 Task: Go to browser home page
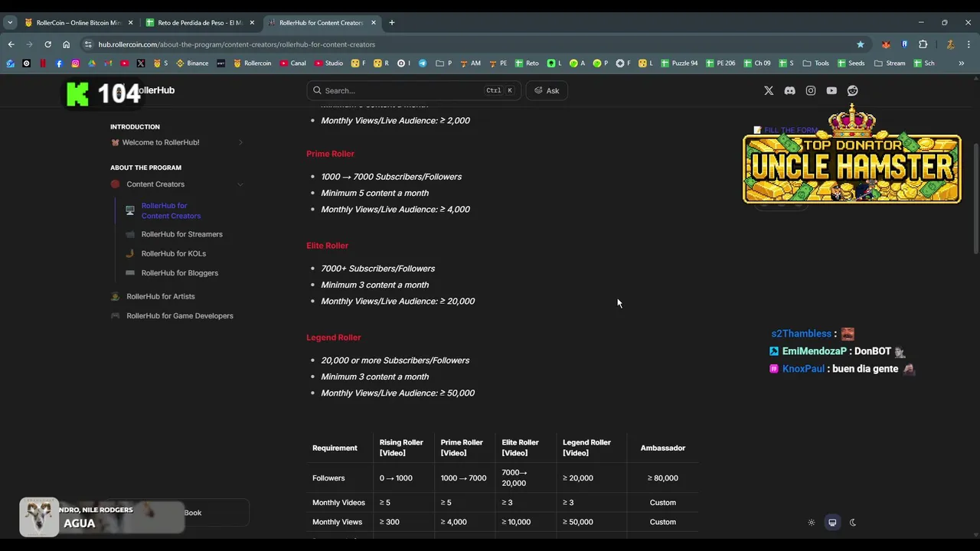coord(66,44)
